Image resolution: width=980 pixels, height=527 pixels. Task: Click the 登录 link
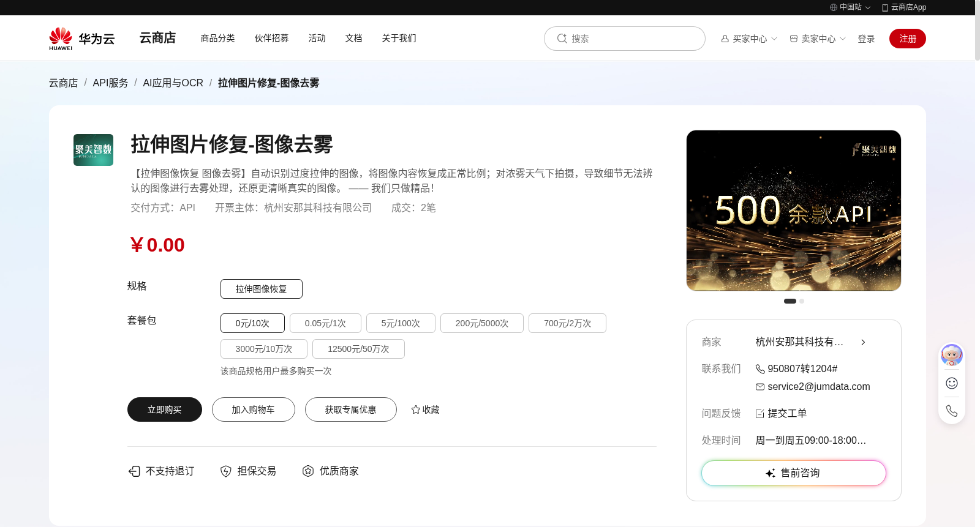(866, 39)
